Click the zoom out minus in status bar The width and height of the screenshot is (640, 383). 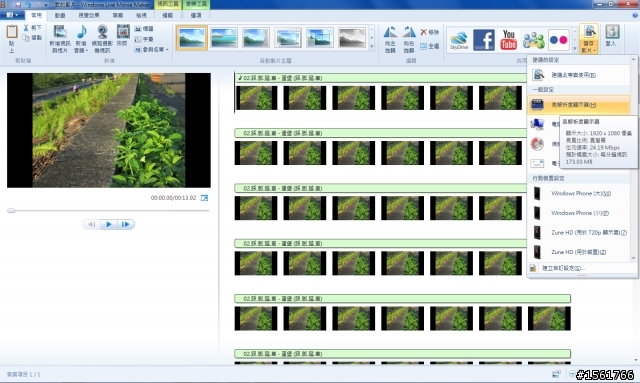572,374
